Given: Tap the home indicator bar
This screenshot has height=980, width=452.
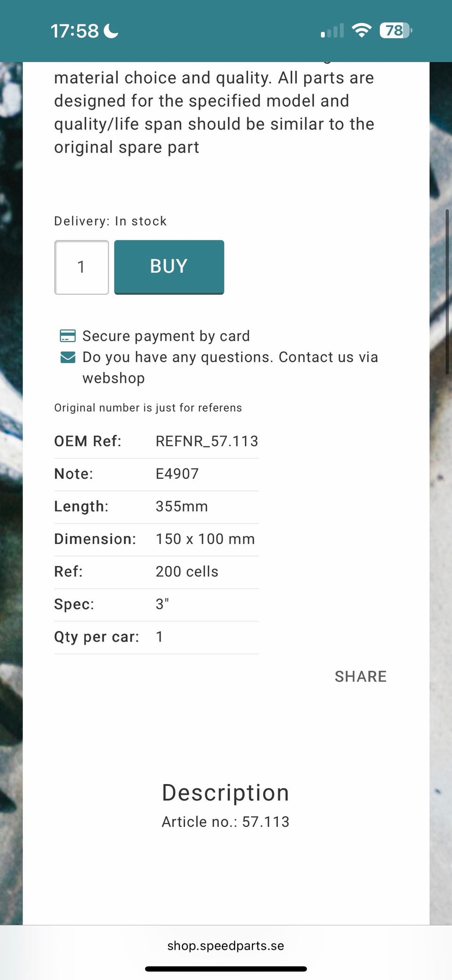Looking at the screenshot, I should click(x=226, y=969).
